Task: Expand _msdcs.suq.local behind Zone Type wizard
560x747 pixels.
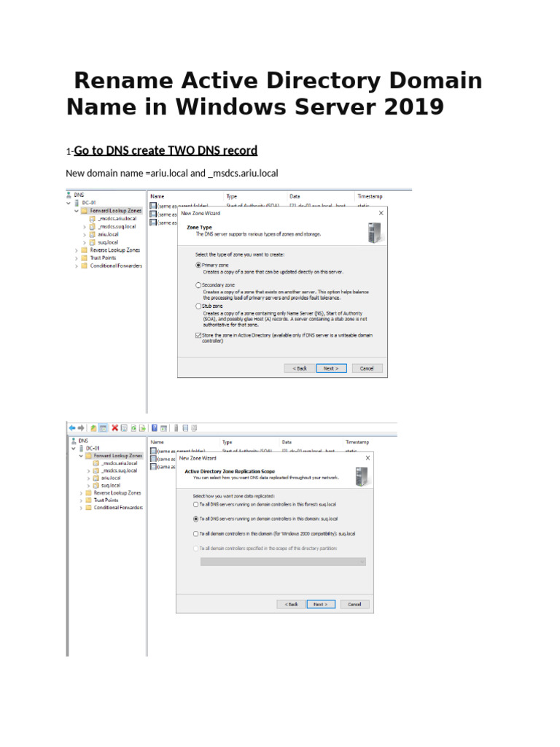Action: click(x=85, y=227)
